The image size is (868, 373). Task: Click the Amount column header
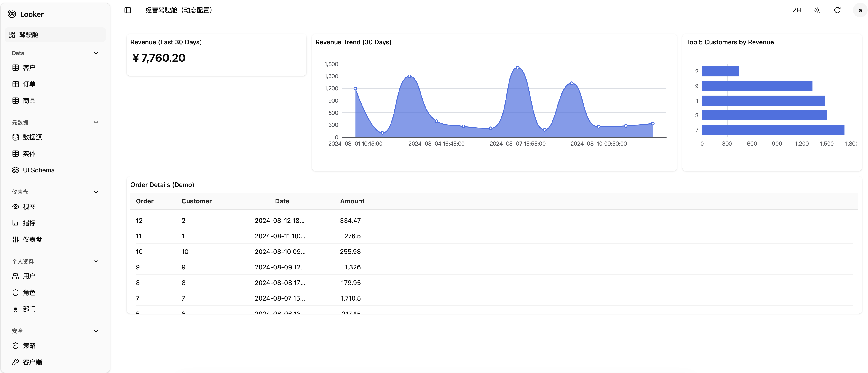click(352, 201)
